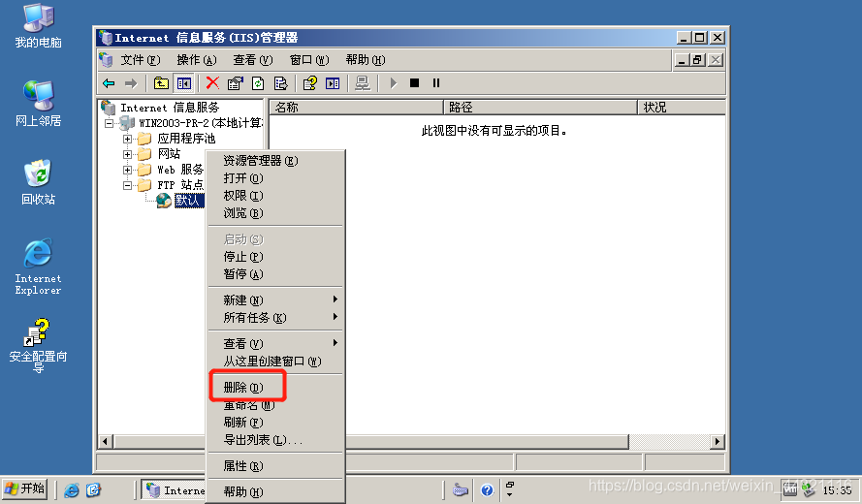Choose 刷新(F) in context menu

pos(275,423)
